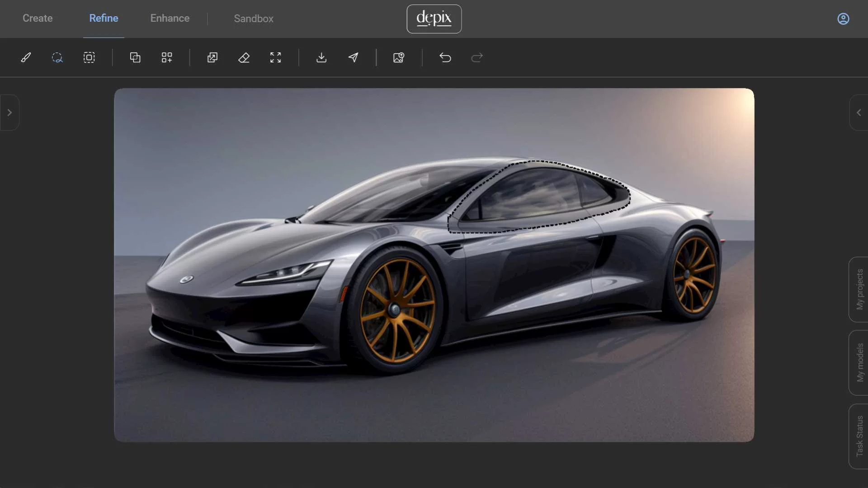Open the My projects side tab
Screen dimensions: 868x488
859,289
